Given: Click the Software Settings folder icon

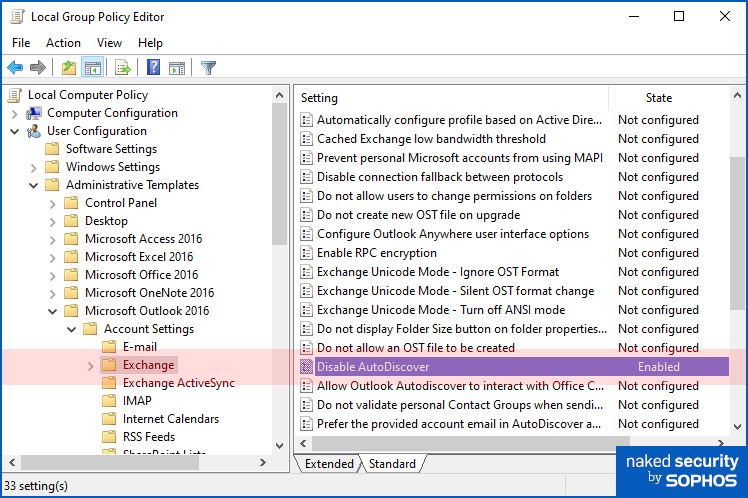Looking at the screenshot, I should point(52,149).
